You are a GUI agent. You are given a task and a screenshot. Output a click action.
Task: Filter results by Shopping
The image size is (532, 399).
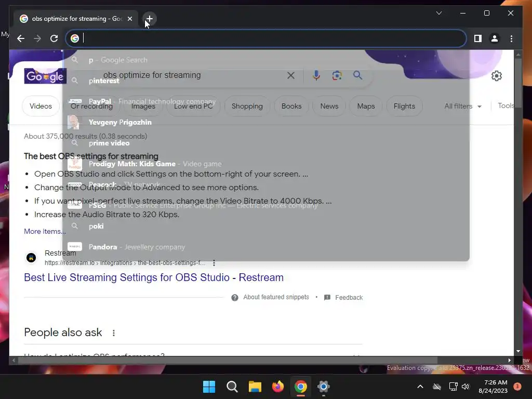pos(247,106)
